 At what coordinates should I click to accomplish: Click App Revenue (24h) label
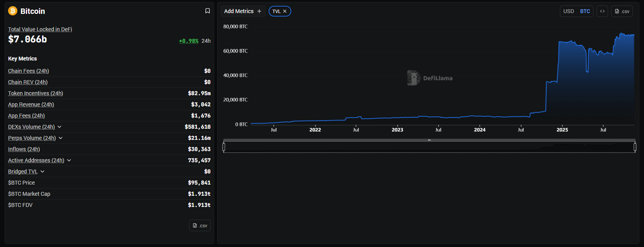tap(31, 104)
